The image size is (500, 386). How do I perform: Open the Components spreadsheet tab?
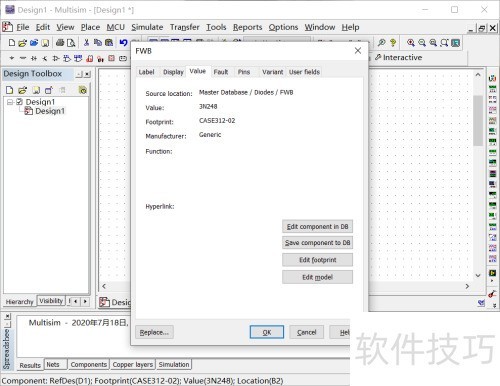(89, 364)
